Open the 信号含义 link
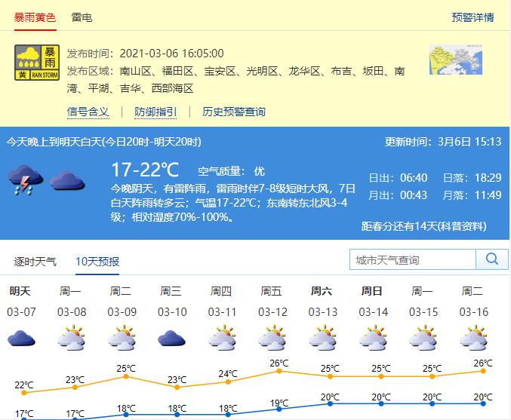This screenshot has height=420, width=511. (88, 112)
